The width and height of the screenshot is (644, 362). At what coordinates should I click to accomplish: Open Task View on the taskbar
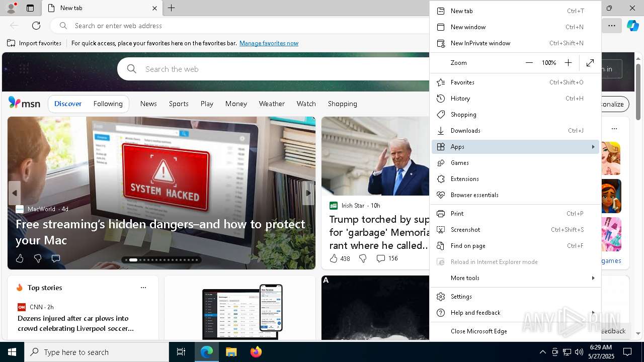[181, 352]
